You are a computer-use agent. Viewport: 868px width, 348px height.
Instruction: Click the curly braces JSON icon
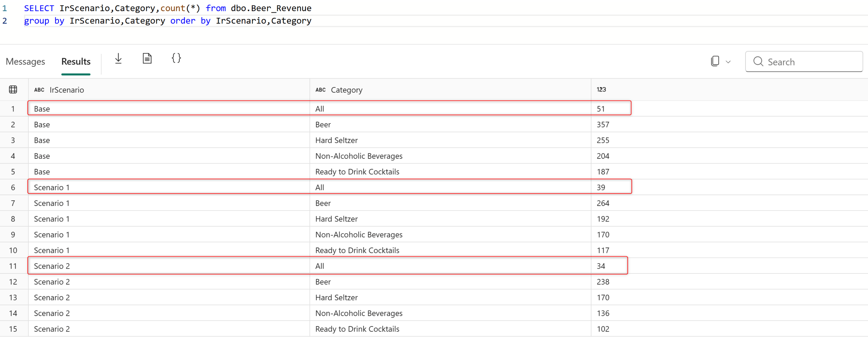coord(176,58)
